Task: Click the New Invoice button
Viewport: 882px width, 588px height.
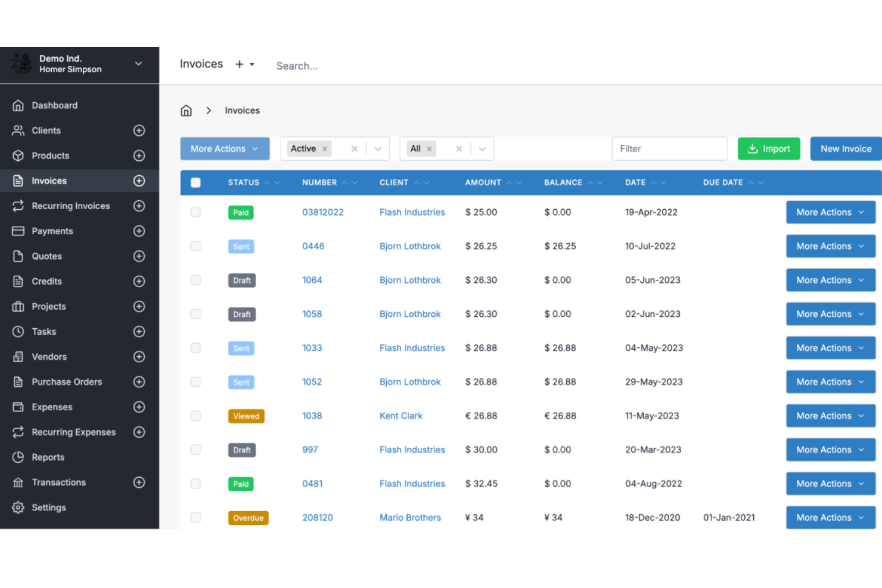Action: [x=846, y=148]
